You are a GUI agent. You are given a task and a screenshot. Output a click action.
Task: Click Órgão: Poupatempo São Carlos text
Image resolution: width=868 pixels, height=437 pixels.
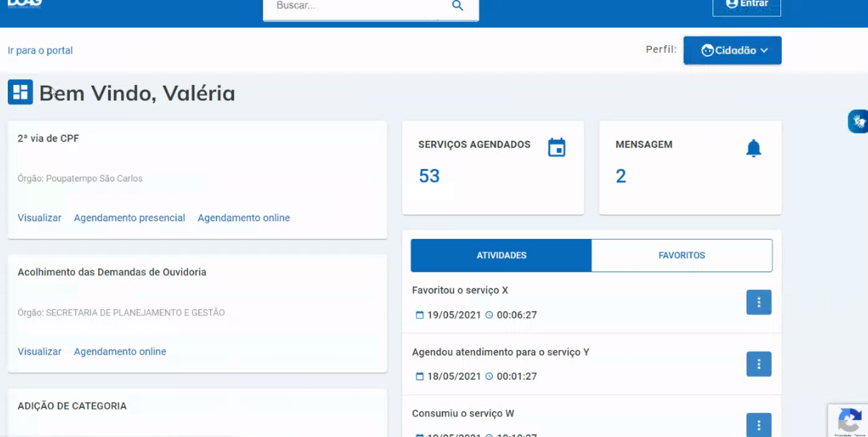click(x=80, y=178)
